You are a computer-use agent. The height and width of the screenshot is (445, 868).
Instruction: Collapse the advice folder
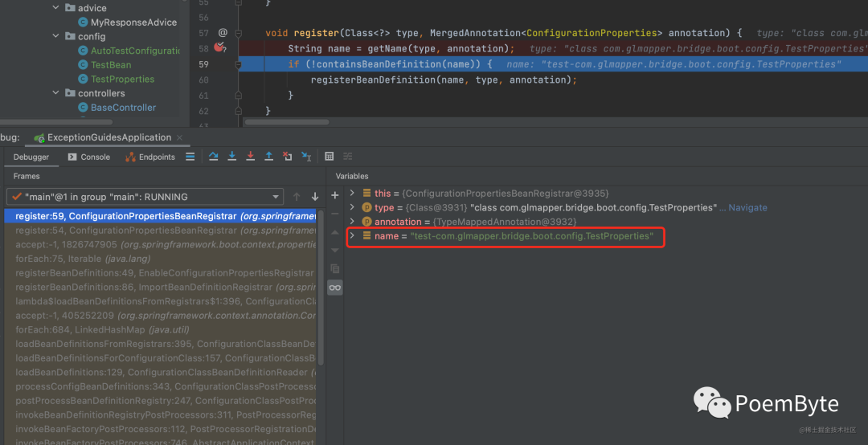click(x=56, y=8)
